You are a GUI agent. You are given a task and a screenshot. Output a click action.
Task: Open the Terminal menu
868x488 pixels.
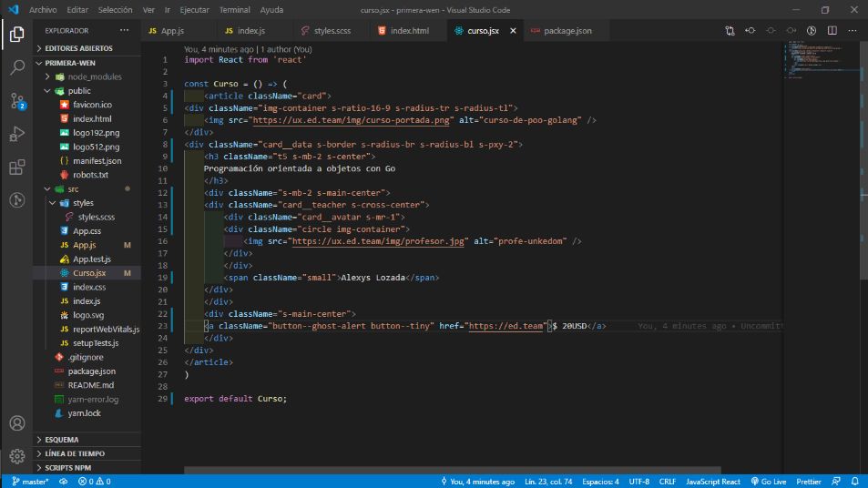pyautogui.click(x=235, y=10)
